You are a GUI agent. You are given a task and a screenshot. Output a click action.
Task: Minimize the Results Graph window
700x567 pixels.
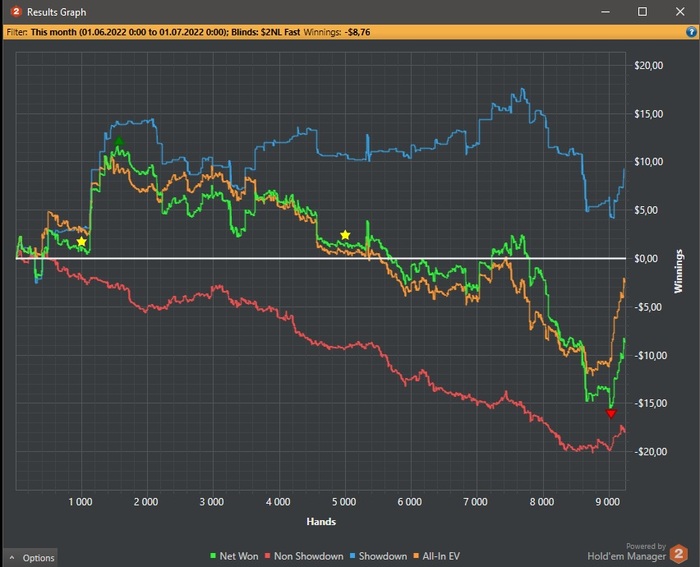click(x=605, y=12)
